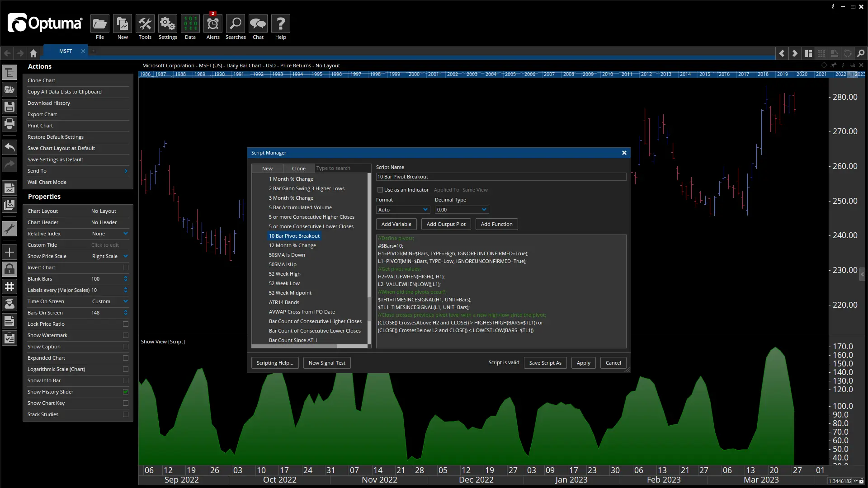
Task: Adjust the Blank Bars stepper
Action: [126, 279]
